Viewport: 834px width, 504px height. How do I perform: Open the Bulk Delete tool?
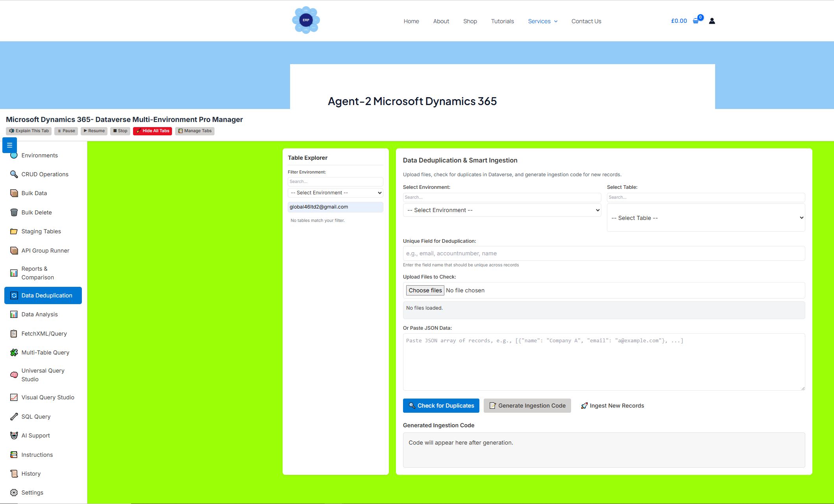[x=37, y=212]
